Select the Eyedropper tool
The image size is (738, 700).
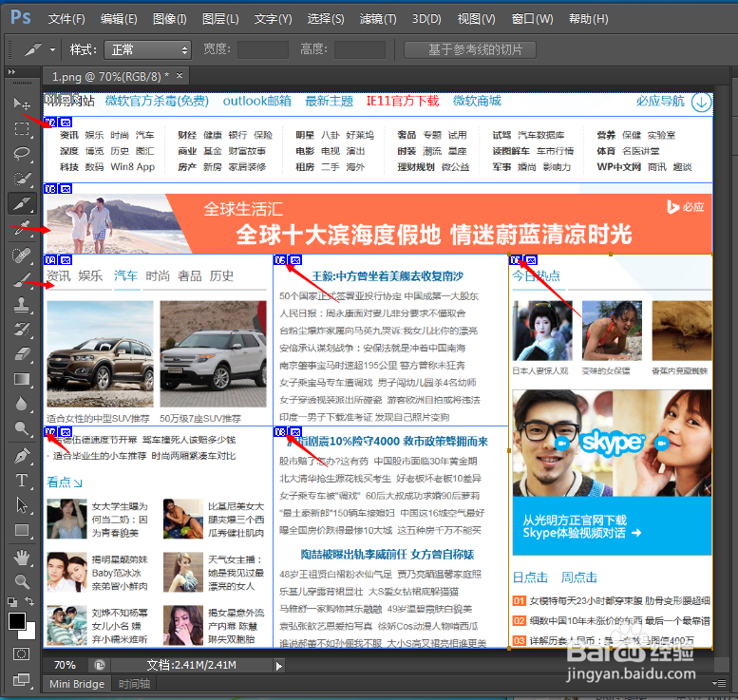(22, 229)
